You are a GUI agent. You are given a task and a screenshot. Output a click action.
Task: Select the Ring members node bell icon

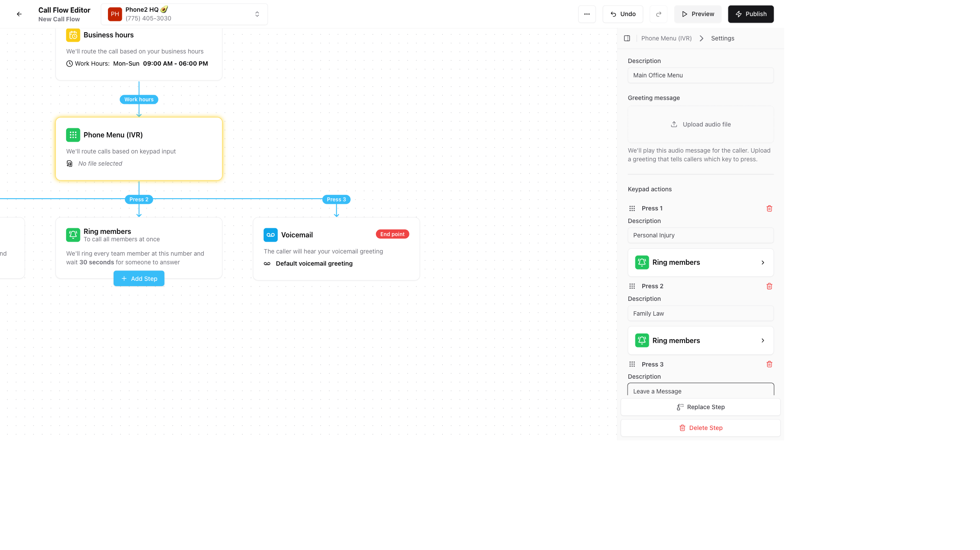click(x=73, y=235)
